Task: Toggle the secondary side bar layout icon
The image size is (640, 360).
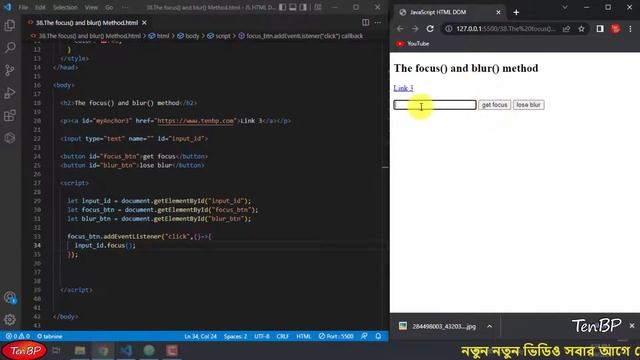Action: click(x=303, y=7)
